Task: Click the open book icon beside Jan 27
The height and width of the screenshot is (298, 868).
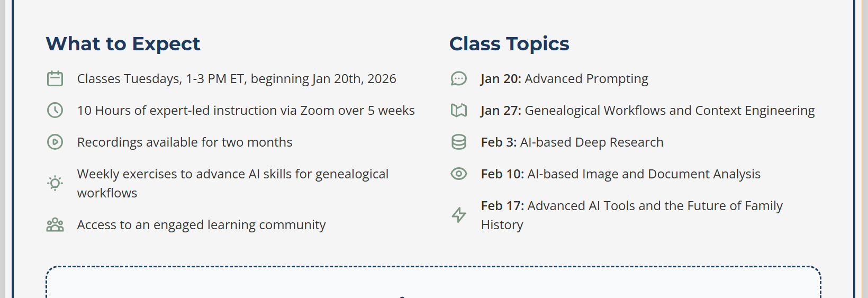Action: (x=459, y=110)
